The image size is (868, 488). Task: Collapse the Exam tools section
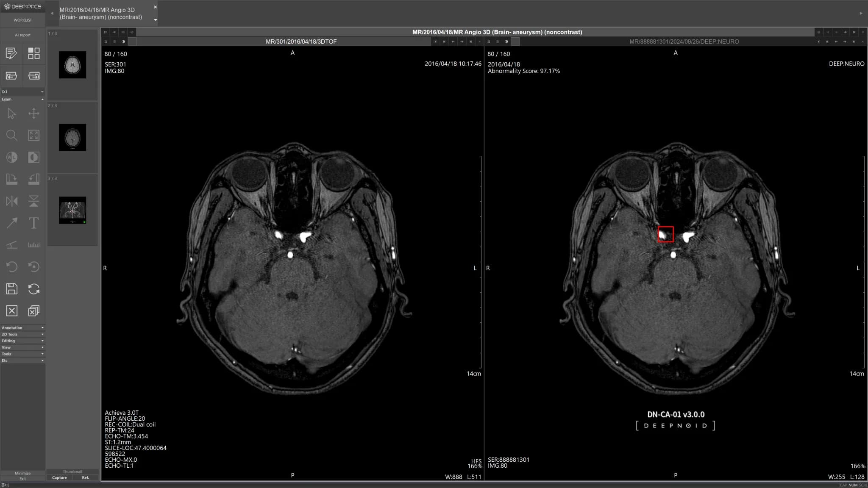[22, 99]
